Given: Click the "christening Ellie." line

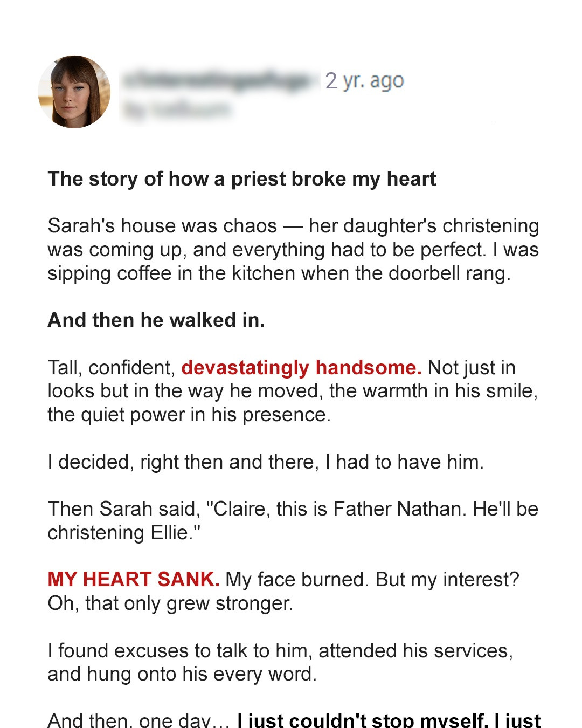Looking at the screenshot, I should click(x=124, y=533).
